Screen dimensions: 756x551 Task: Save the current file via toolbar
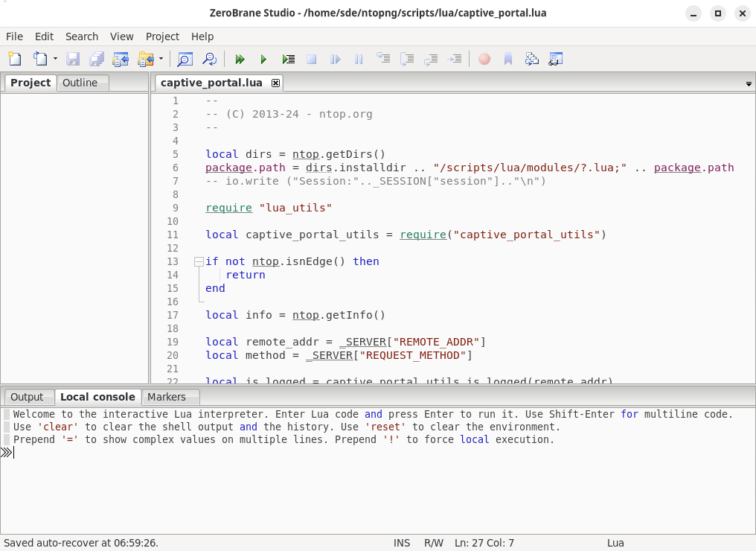pos(73,59)
